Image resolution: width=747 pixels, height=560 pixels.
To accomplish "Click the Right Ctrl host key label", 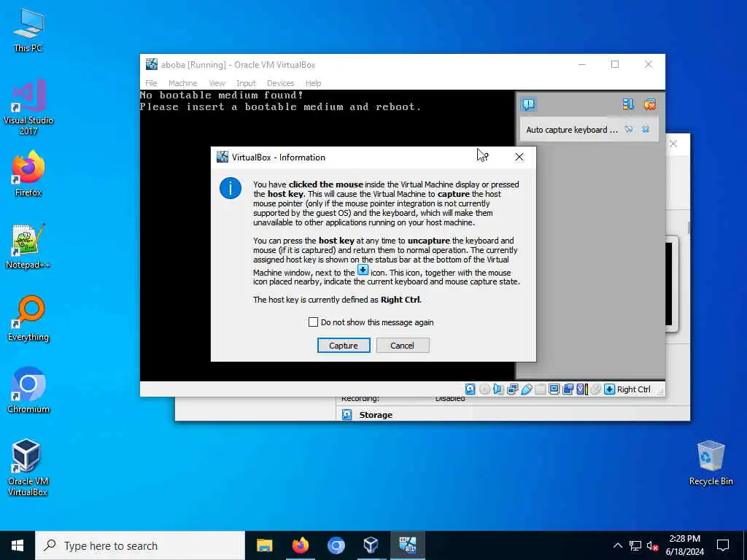I will 634,389.
